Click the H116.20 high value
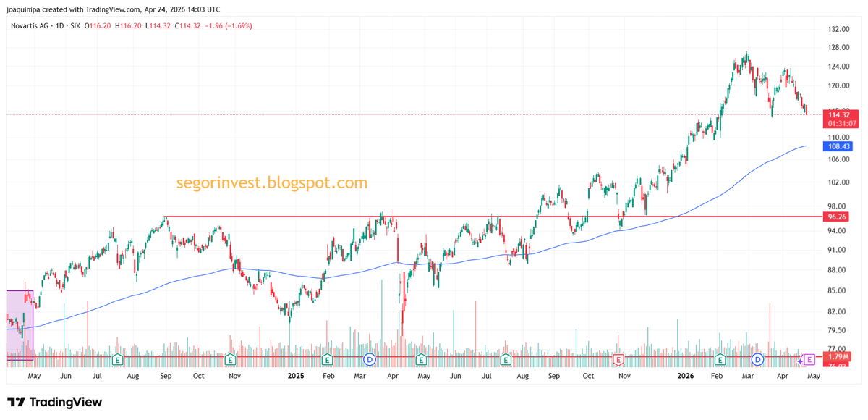The height and width of the screenshot is (420, 868). click(x=129, y=25)
